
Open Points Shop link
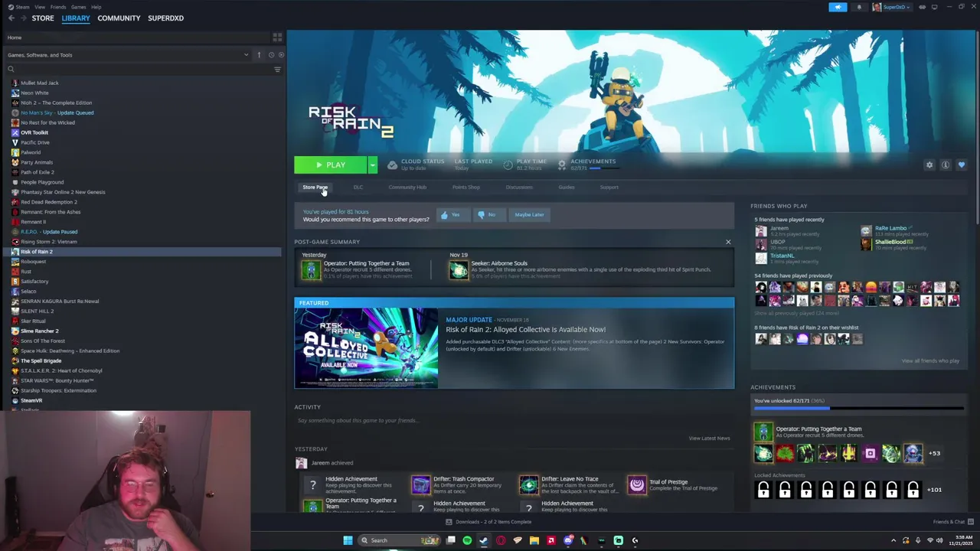465,187
